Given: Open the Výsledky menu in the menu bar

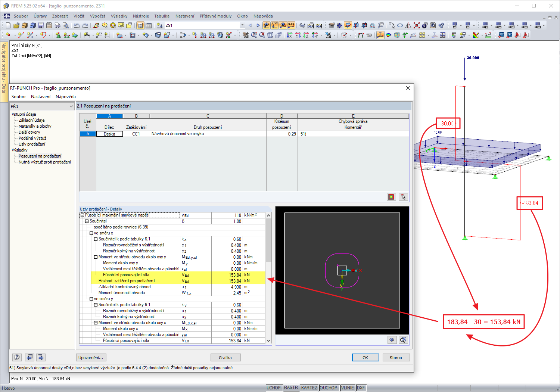Looking at the screenshot, I should (x=119, y=16).
